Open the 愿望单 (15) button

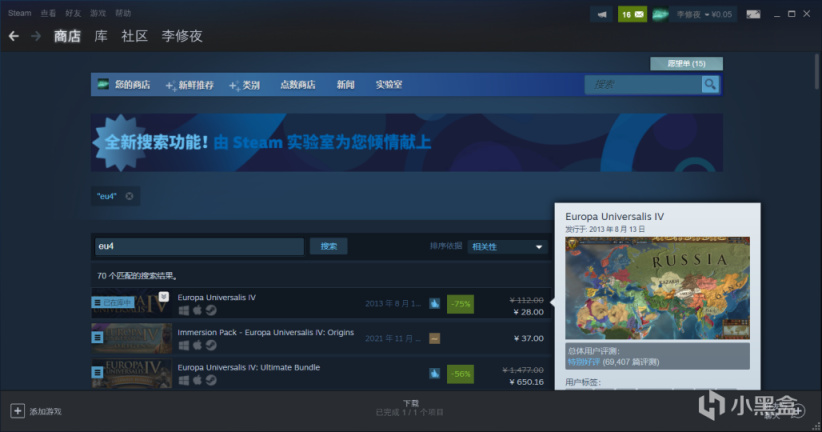(x=686, y=63)
